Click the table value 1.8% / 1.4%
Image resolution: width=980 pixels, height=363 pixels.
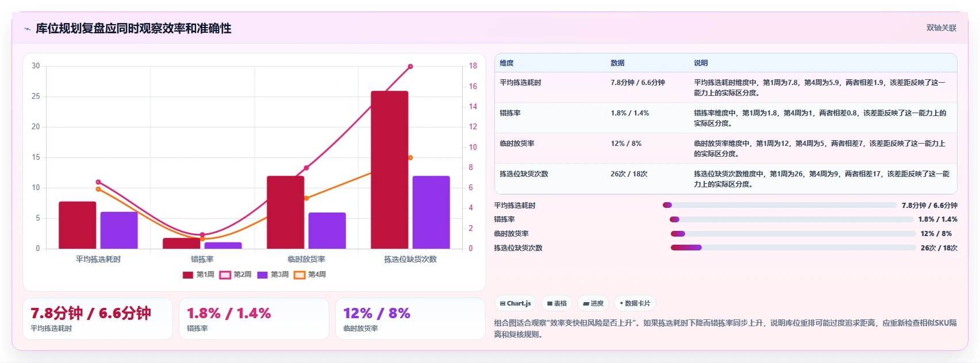pyautogui.click(x=630, y=113)
